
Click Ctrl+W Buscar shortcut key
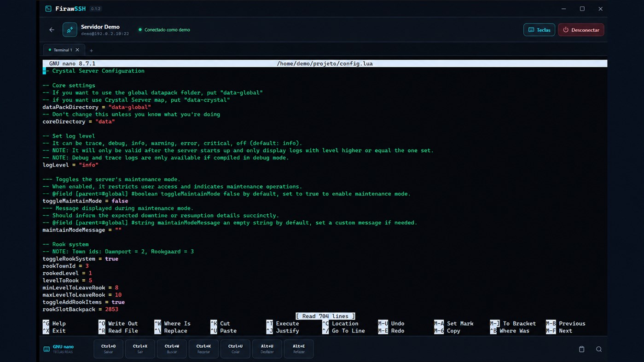click(172, 349)
